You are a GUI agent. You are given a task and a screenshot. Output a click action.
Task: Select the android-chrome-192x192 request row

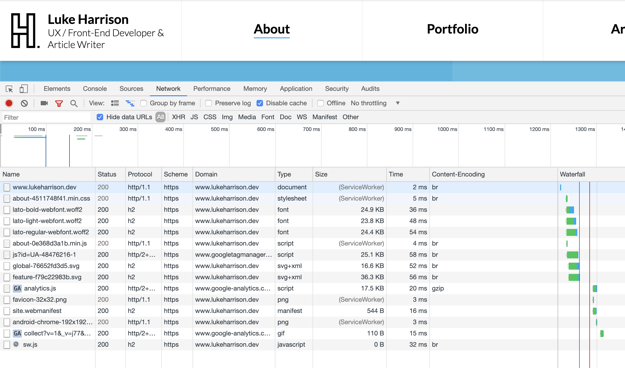click(312, 322)
